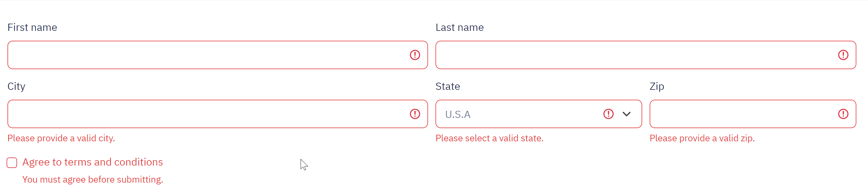The image size is (868, 188).
Task: Click the warning icon inside Zip field
Action: coord(843,114)
